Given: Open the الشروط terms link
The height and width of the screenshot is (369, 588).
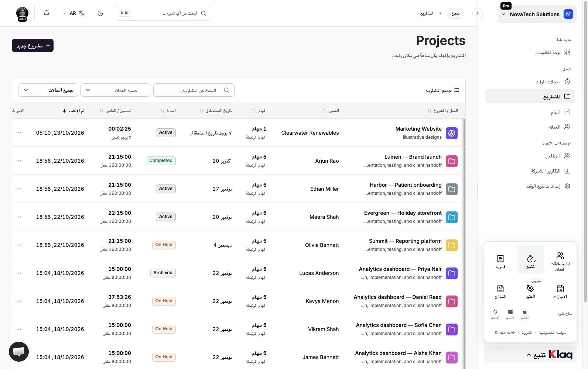Looking at the screenshot, I should (527, 332).
